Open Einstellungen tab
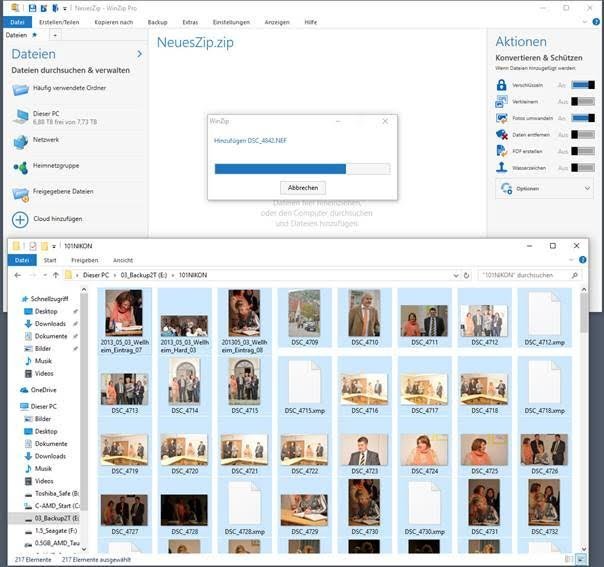The image size is (604, 567). [231, 22]
